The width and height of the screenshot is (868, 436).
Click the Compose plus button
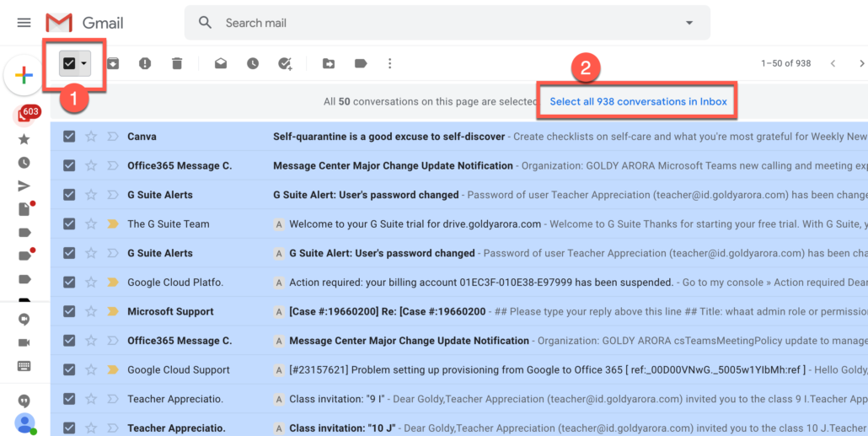pyautogui.click(x=24, y=75)
